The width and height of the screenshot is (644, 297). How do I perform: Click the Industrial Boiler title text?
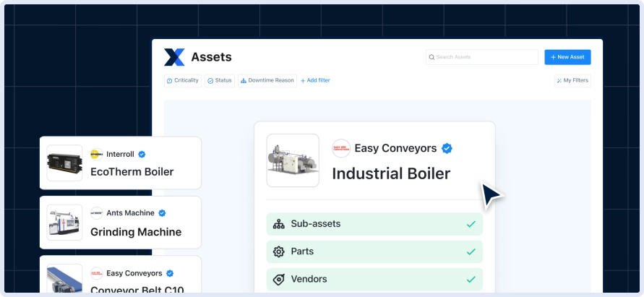(x=391, y=173)
